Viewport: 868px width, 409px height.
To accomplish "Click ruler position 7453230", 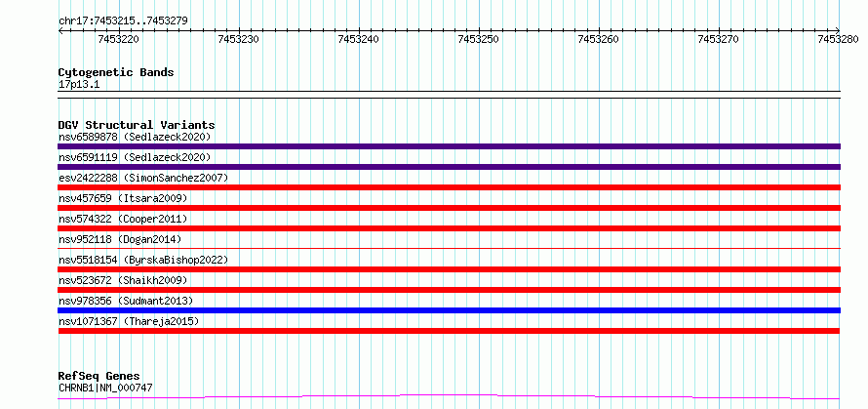I will pos(239,39).
